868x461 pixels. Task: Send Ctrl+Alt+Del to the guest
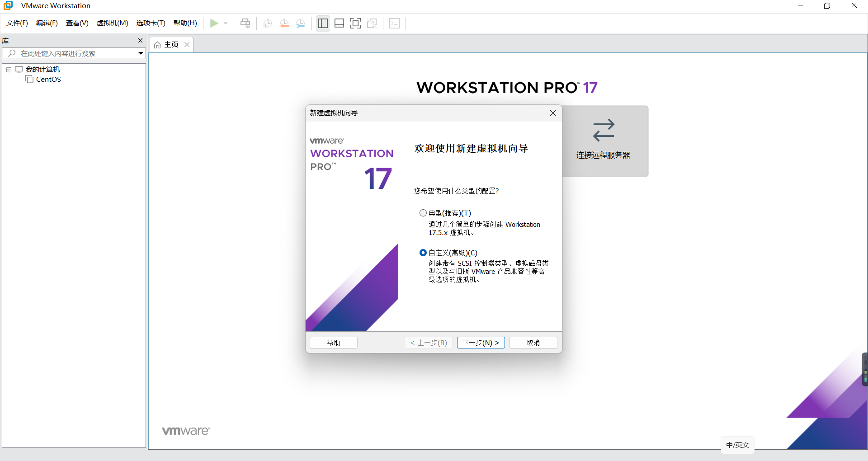245,23
